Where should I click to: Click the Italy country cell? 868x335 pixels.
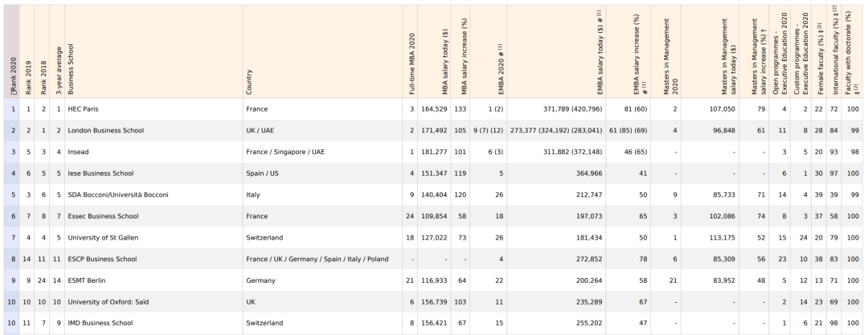[322, 195]
